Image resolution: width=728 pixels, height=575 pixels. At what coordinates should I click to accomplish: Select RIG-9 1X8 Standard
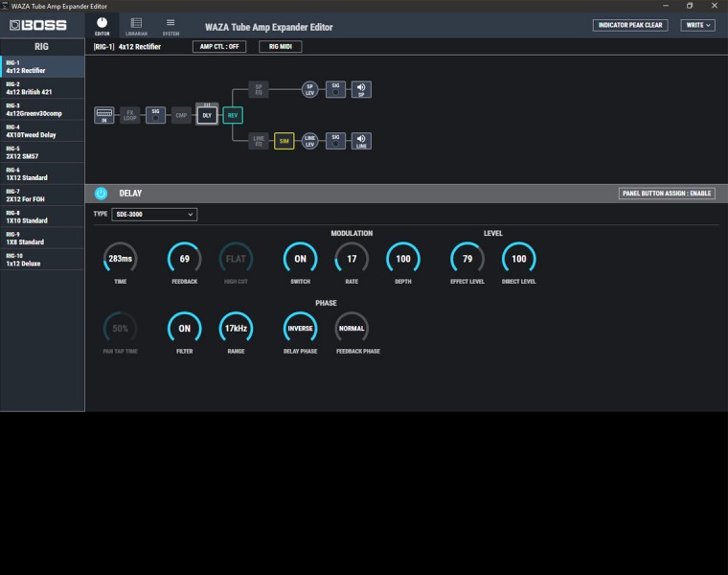click(42, 238)
